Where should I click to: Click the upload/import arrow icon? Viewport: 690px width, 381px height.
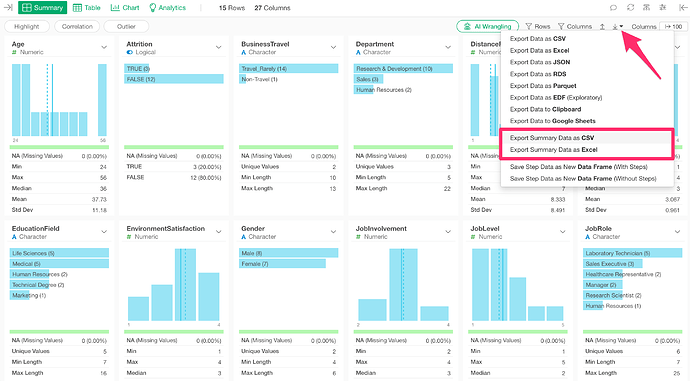click(x=602, y=26)
